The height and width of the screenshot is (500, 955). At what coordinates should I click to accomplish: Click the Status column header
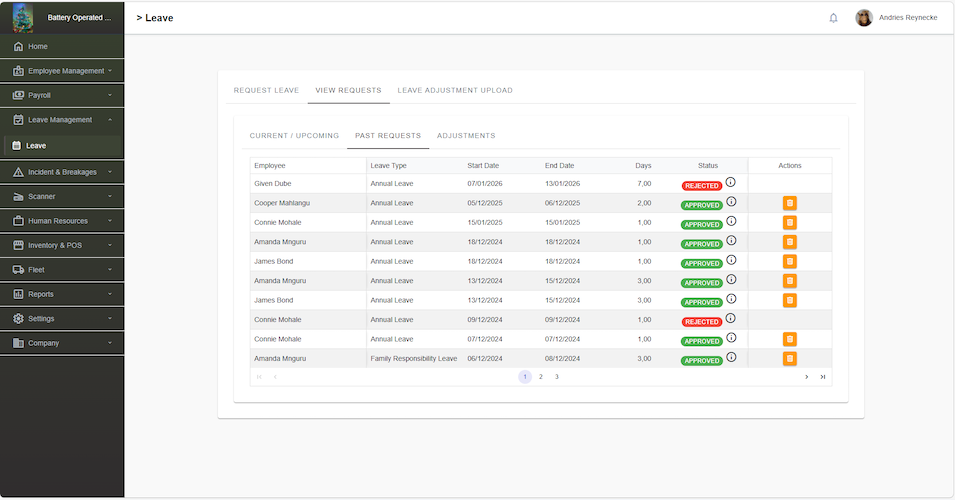point(708,166)
